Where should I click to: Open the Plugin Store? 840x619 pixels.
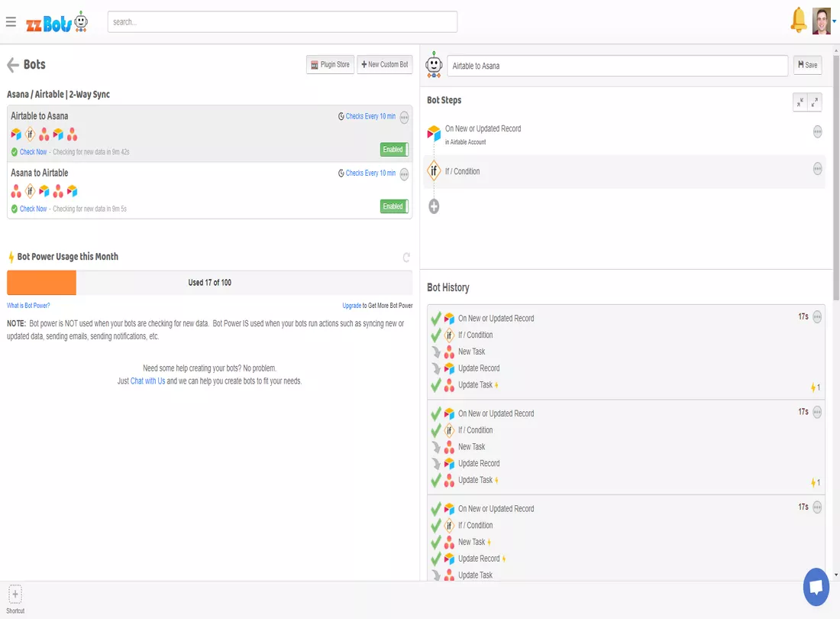[330, 65]
